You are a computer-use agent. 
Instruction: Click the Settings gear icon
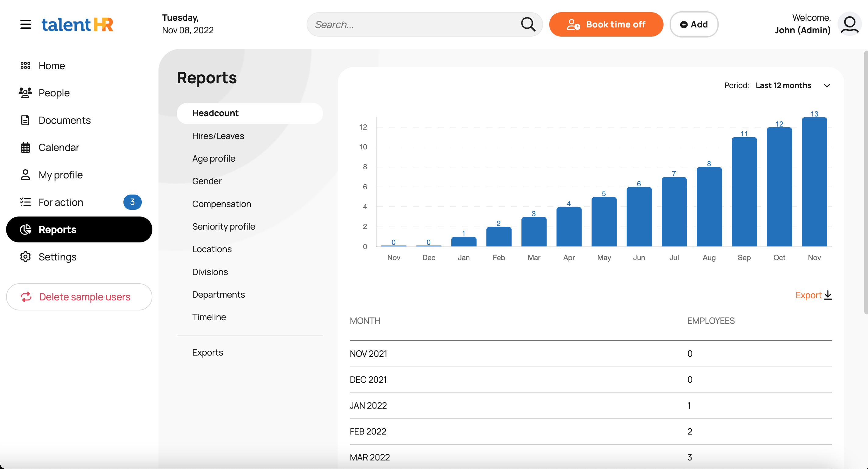click(x=25, y=257)
